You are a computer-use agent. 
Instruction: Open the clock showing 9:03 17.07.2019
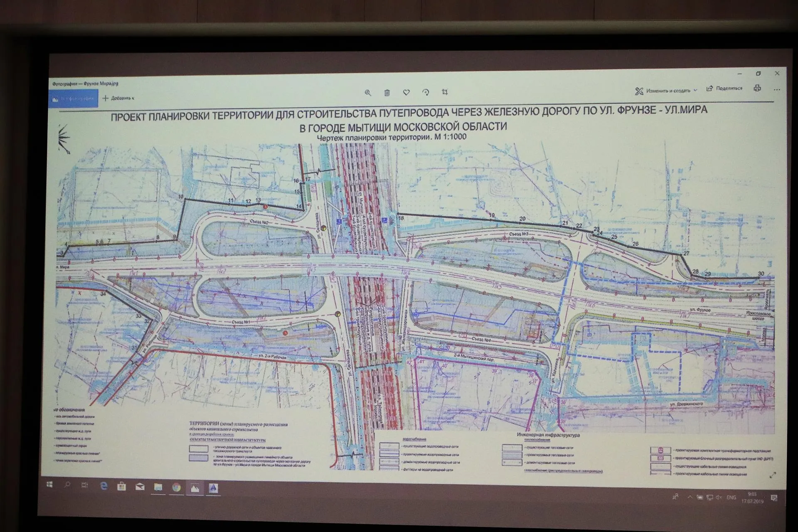pyautogui.click(x=752, y=498)
